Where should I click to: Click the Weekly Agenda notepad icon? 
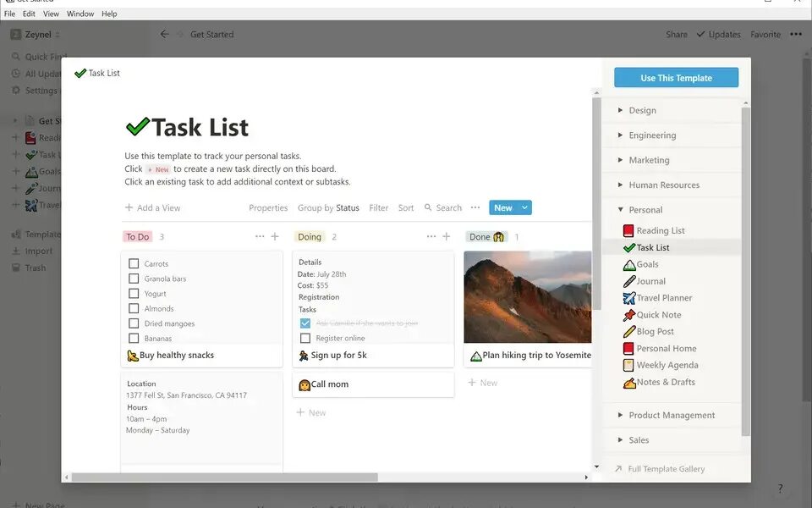tap(628, 365)
